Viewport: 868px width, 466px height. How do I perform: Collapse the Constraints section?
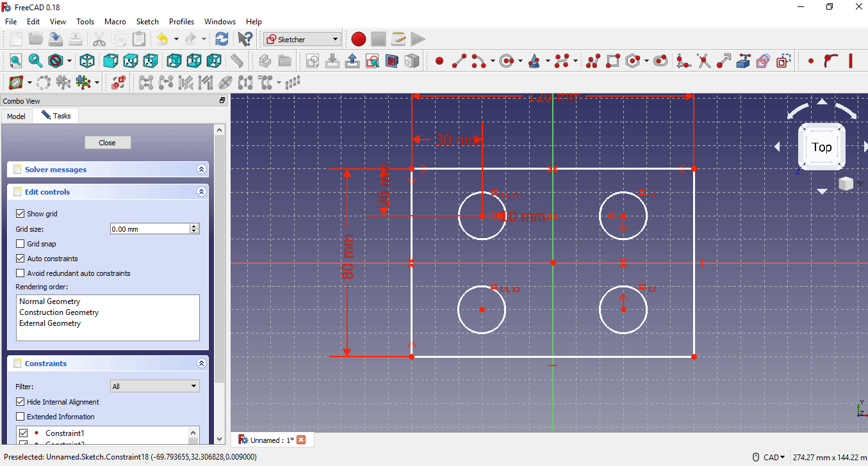tap(201, 364)
